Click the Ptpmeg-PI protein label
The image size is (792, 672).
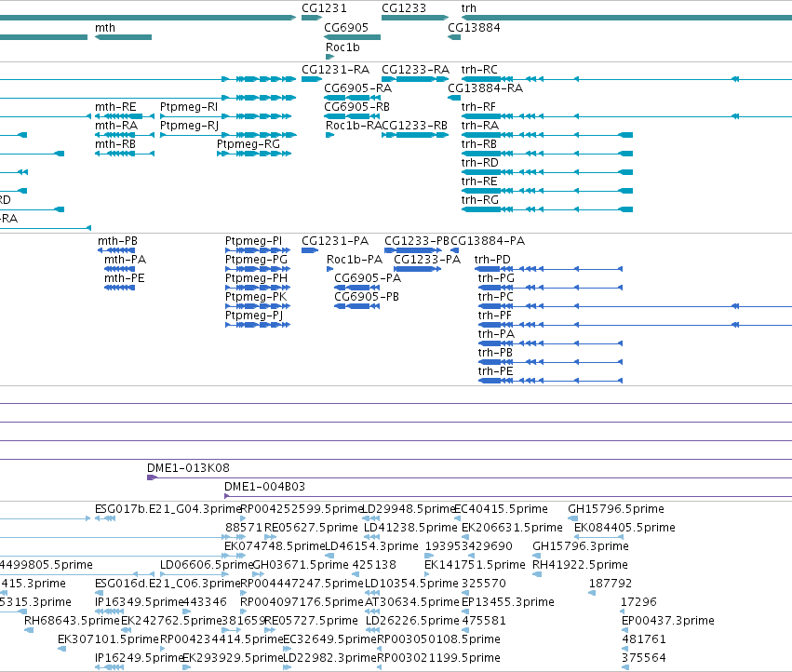click(x=253, y=241)
